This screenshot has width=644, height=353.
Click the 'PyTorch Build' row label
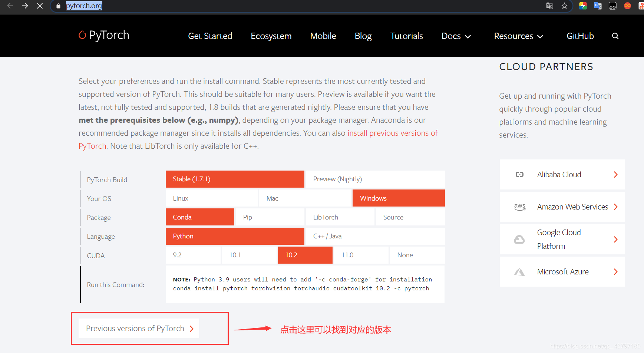[107, 180]
